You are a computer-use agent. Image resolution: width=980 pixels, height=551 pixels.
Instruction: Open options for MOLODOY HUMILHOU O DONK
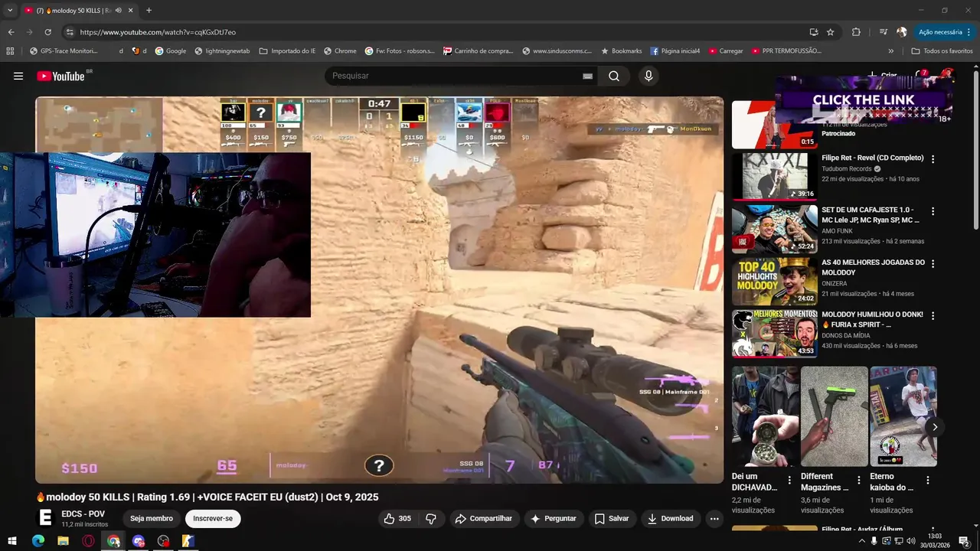click(x=933, y=315)
